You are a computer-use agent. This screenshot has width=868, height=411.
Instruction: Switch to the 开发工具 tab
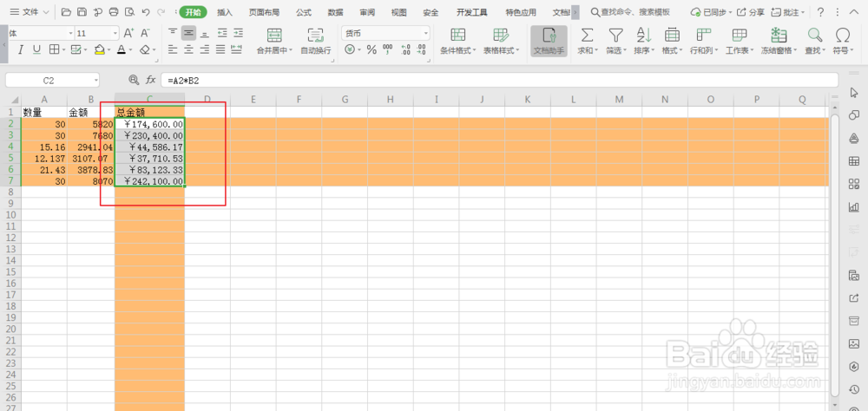471,12
